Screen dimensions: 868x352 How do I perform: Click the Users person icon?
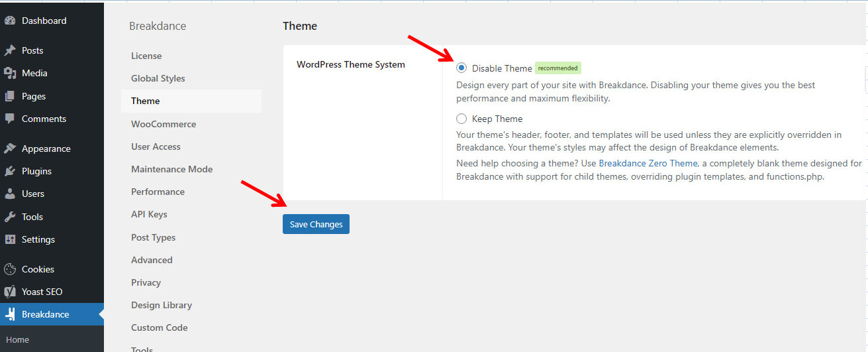pos(10,194)
